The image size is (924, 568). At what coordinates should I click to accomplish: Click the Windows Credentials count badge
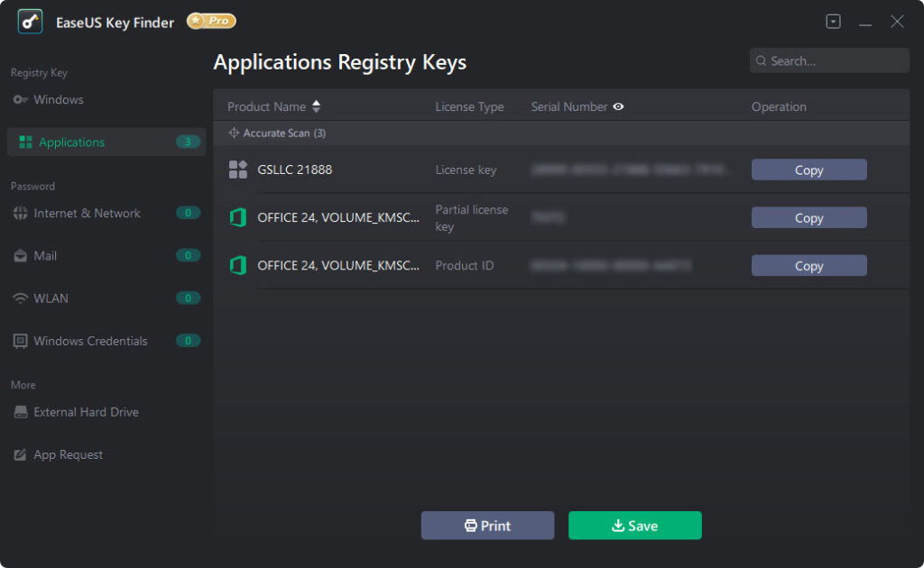(188, 340)
